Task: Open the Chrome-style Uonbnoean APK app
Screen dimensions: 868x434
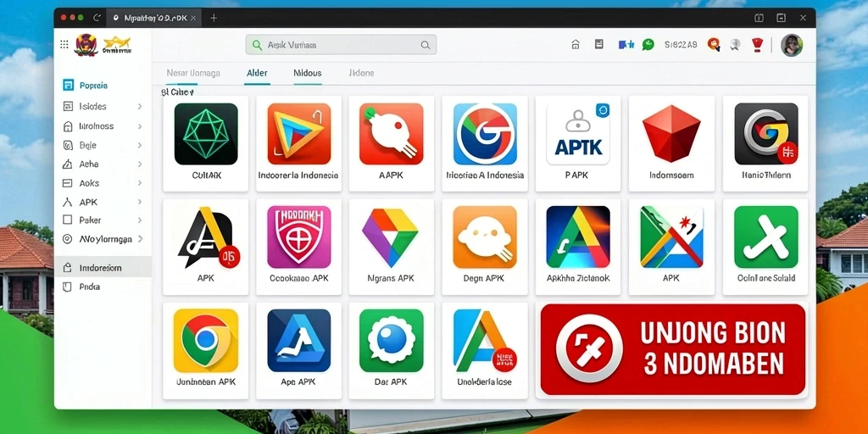Action: tap(206, 341)
